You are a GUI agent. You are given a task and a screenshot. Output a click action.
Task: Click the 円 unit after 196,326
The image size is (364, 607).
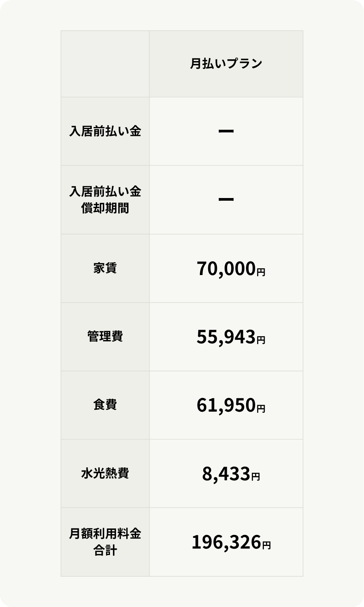[267, 545]
